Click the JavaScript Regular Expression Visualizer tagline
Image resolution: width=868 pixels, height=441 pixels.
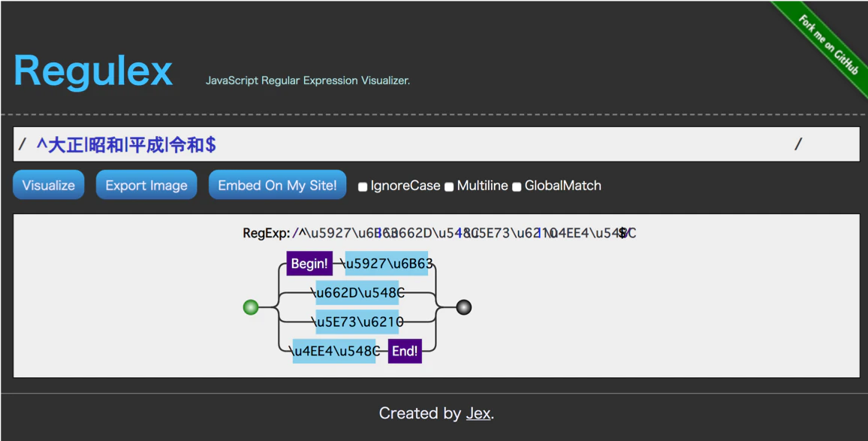[x=308, y=81]
